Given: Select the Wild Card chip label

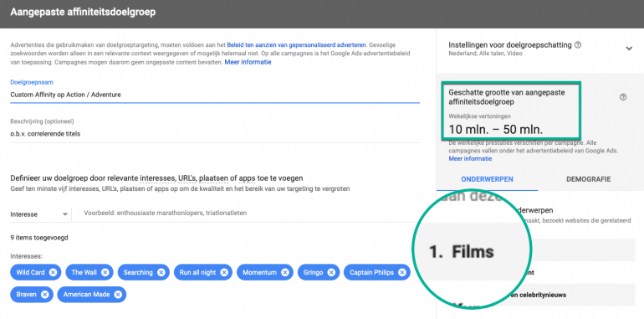Looking at the screenshot, I should (x=31, y=272).
